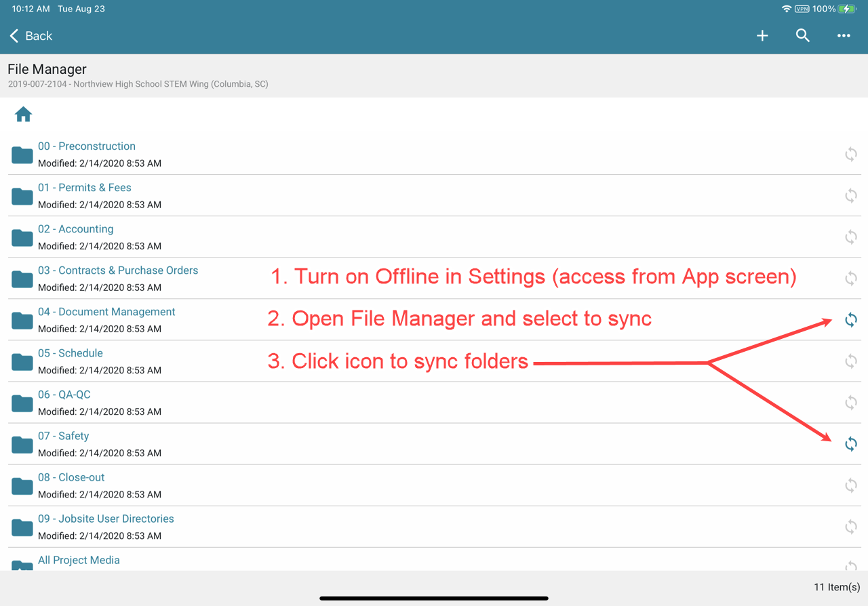Open 03 - Contracts & Purchase Orders folder

[x=118, y=270]
